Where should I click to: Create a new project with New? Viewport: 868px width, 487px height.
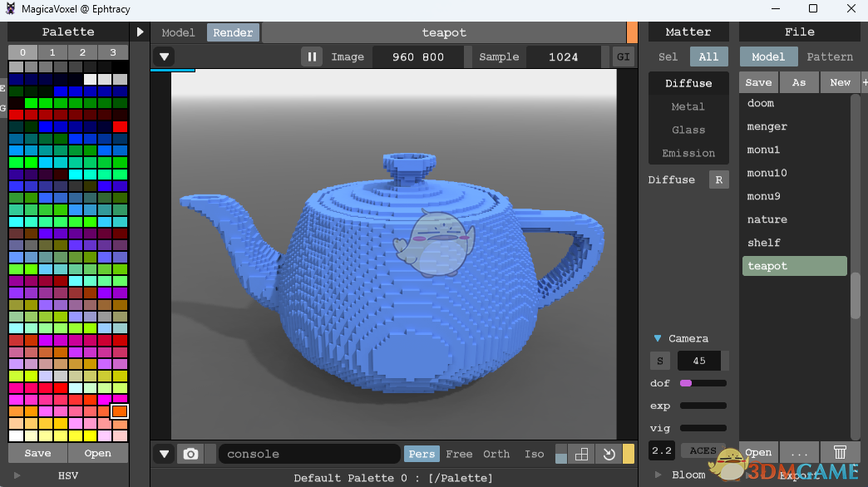coord(840,82)
